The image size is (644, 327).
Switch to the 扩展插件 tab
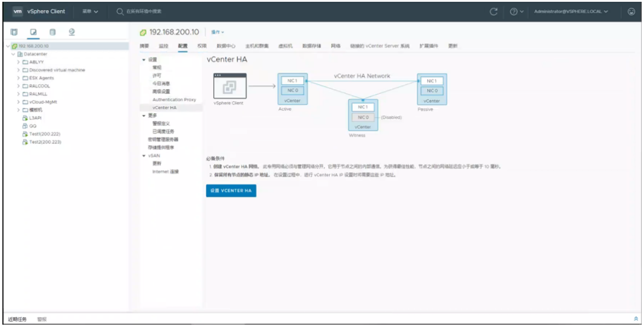click(429, 46)
